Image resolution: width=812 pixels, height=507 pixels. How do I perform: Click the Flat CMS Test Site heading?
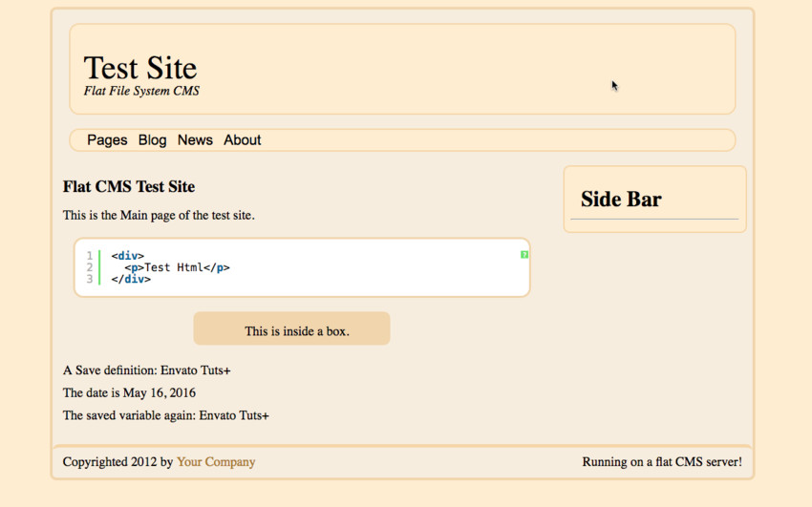(129, 186)
